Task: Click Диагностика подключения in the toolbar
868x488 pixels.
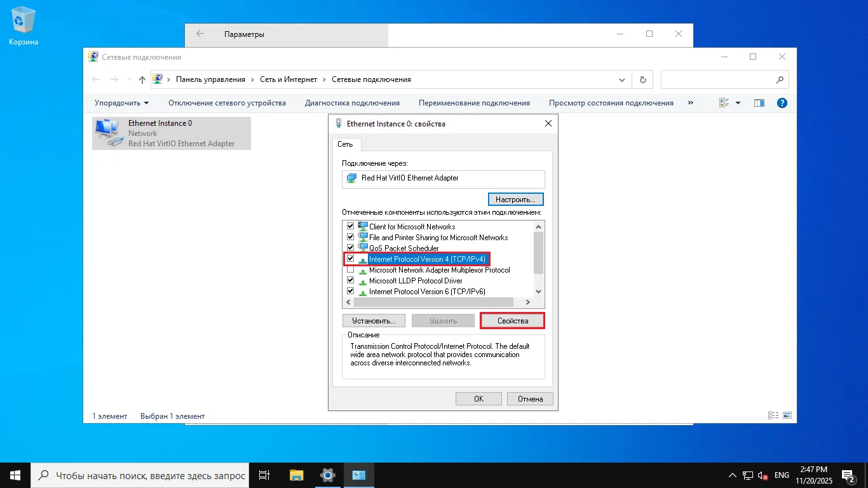Action: pyautogui.click(x=352, y=103)
